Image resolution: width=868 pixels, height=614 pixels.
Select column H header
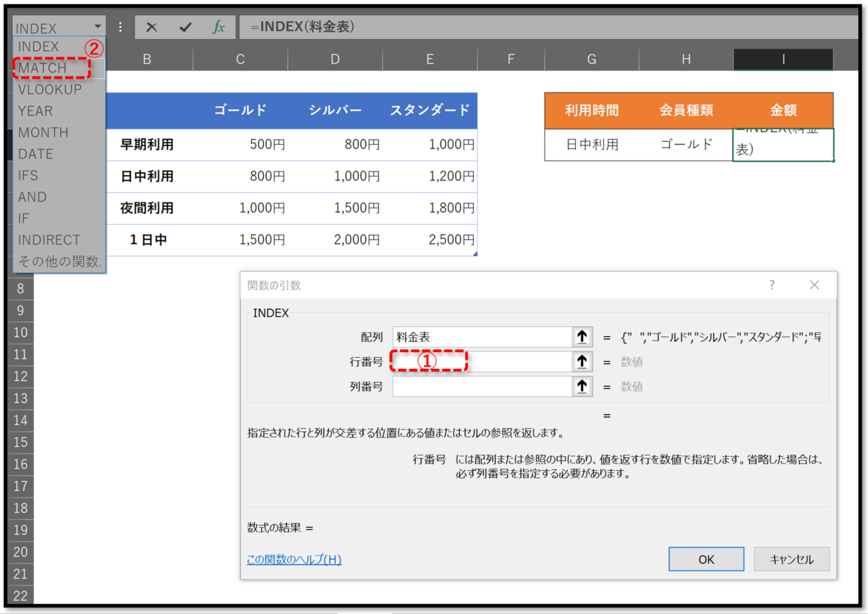click(686, 59)
